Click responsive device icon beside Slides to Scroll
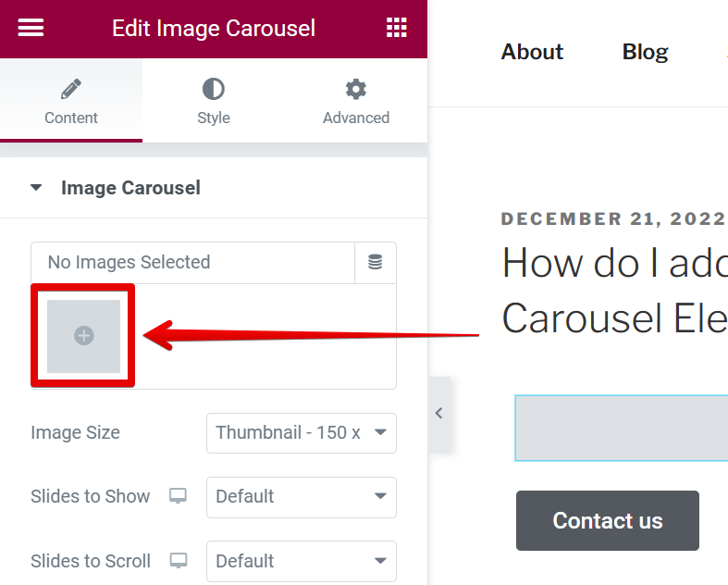This screenshot has height=585, width=728. pyautogui.click(x=178, y=561)
